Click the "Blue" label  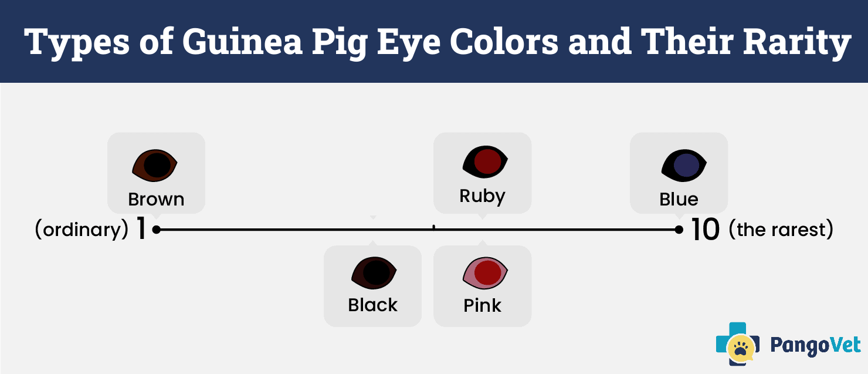(x=679, y=199)
